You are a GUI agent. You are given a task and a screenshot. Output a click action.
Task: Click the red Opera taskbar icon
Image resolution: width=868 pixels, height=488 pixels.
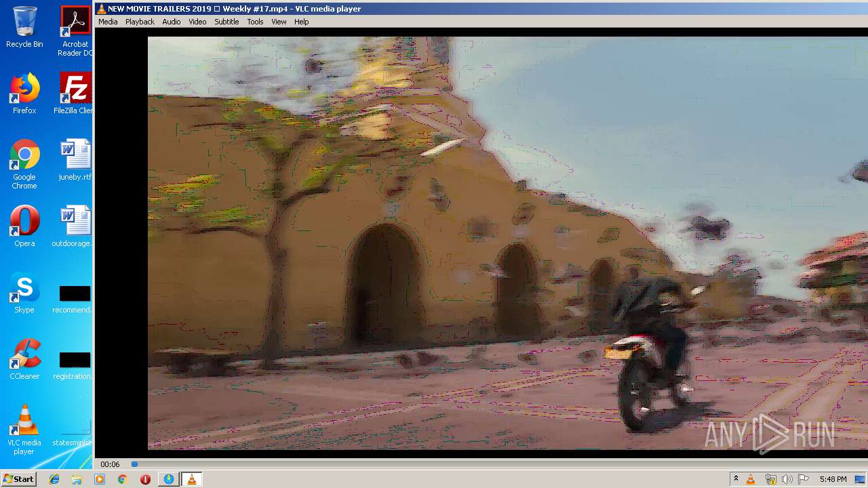click(145, 479)
